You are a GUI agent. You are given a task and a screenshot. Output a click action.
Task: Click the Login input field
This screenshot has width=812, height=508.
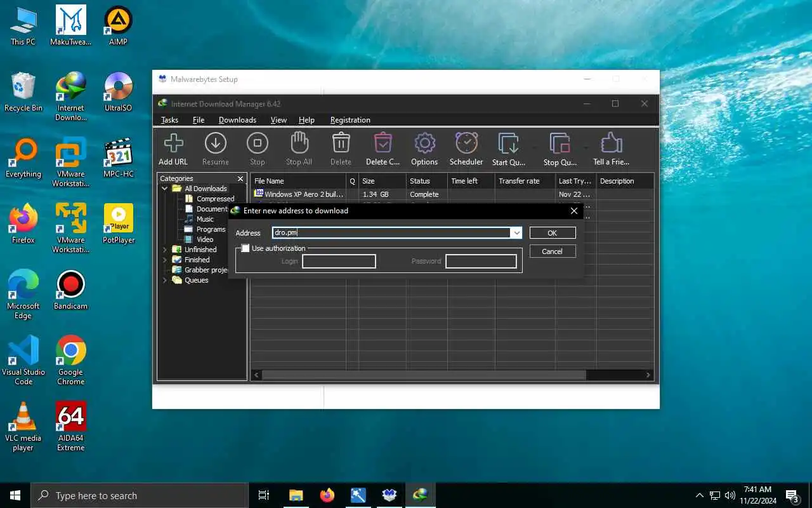(x=339, y=261)
